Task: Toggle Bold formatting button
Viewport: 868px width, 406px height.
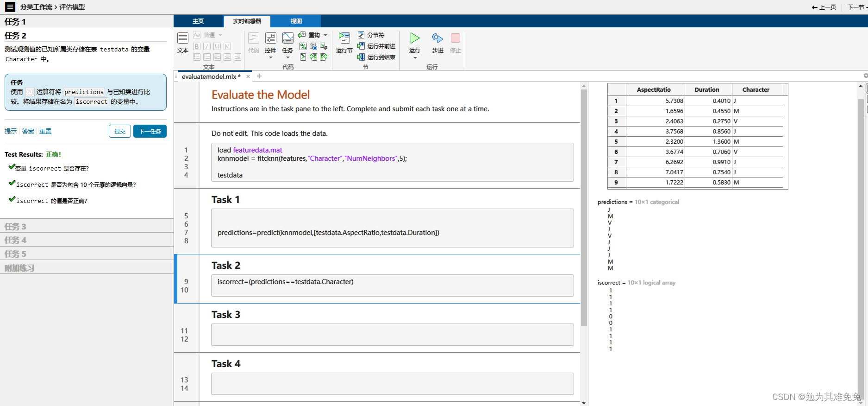Action: click(197, 46)
